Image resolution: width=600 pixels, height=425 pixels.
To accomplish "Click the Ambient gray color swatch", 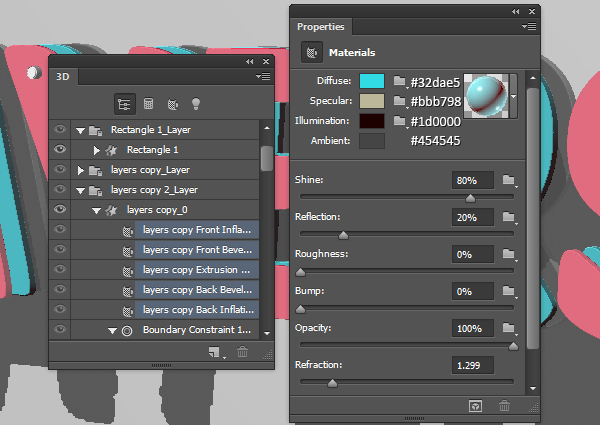I will tap(372, 141).
